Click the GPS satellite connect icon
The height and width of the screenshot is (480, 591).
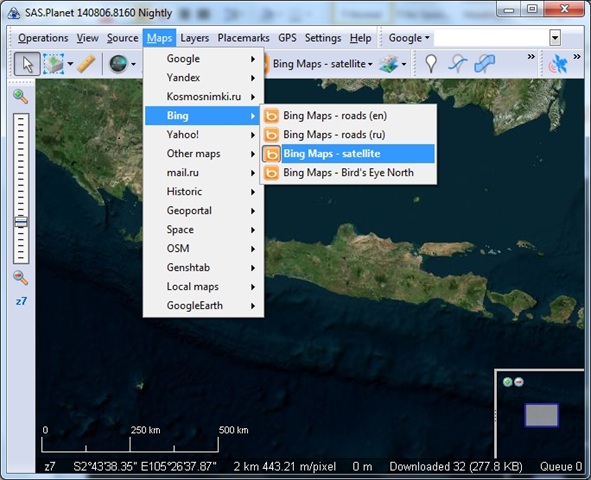(558, 64)
